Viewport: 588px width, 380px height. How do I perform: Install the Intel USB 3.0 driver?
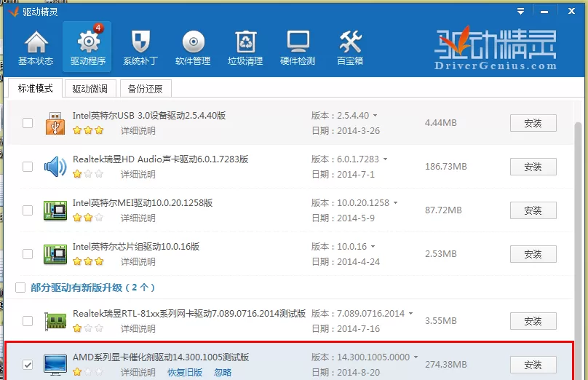point(533,123)
